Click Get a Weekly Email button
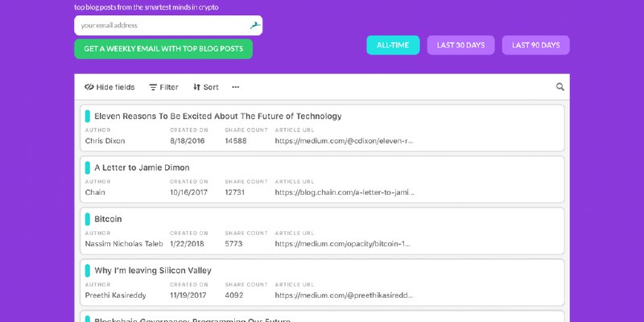644x322 pixels. click(x=163, y=49)
